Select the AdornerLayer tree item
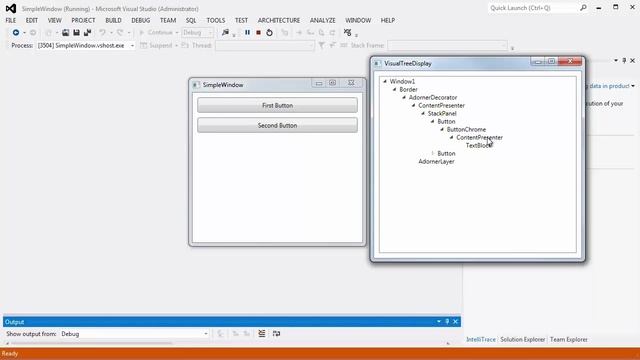The height and width of the screenshot is (360, 640). [436, 162]
